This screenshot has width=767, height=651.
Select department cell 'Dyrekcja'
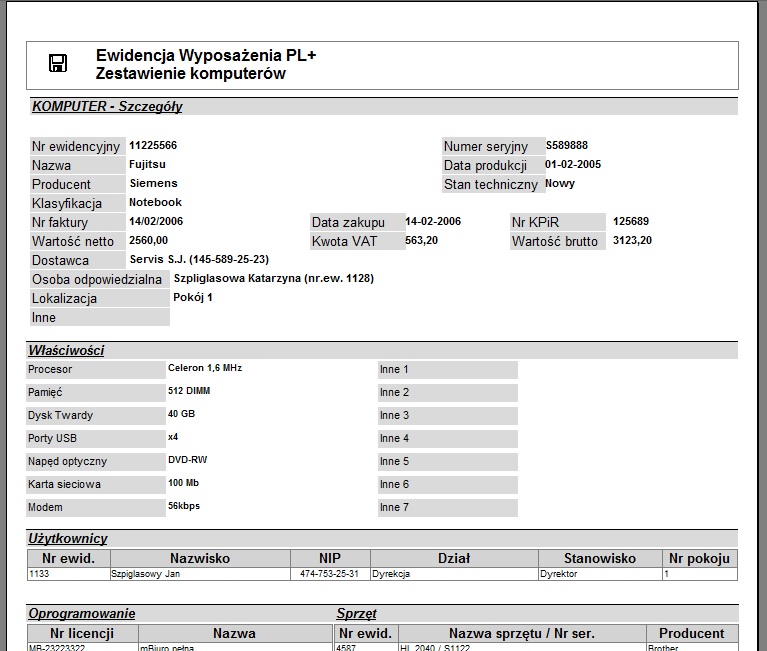(x=454, y=574)
